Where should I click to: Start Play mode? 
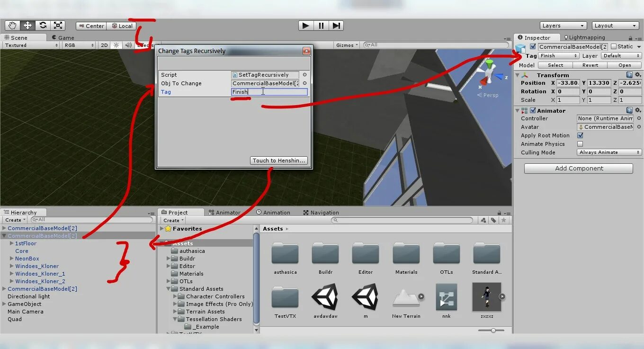[x=306, y=26]
